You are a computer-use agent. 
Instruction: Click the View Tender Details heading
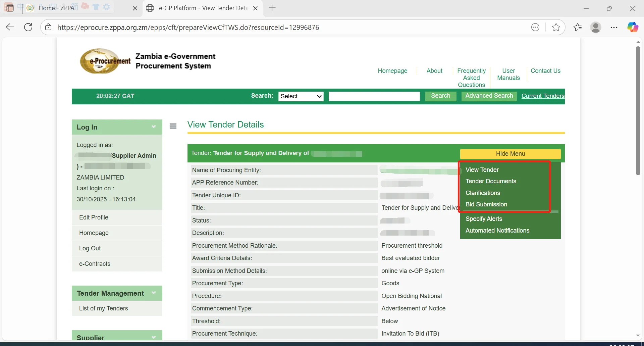(225, 125)
